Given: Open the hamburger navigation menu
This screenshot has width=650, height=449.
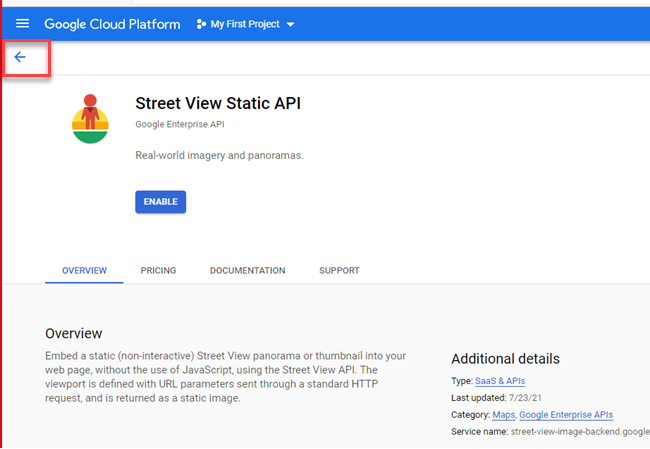Looking at the screenshot, I should [x=22, y=24].
